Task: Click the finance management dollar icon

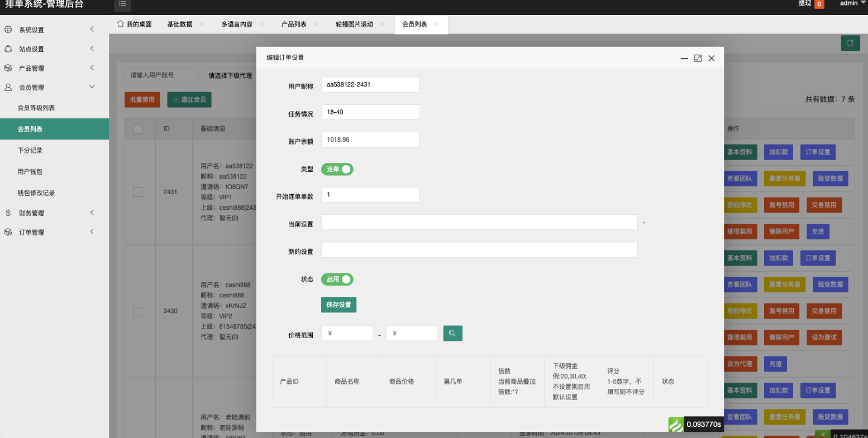Action: click(x=8, y=213)
